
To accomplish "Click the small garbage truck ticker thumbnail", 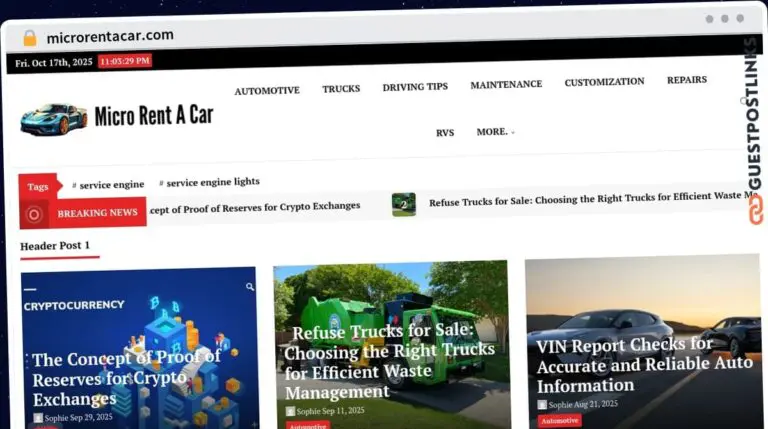I will point(404,204).
